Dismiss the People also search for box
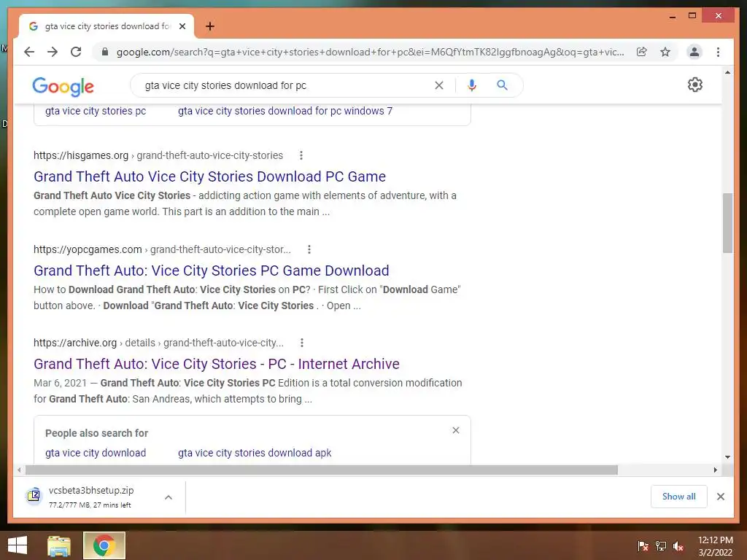This screenshot has height=560, width=747. pyautogui.click(x=456, y=430)
